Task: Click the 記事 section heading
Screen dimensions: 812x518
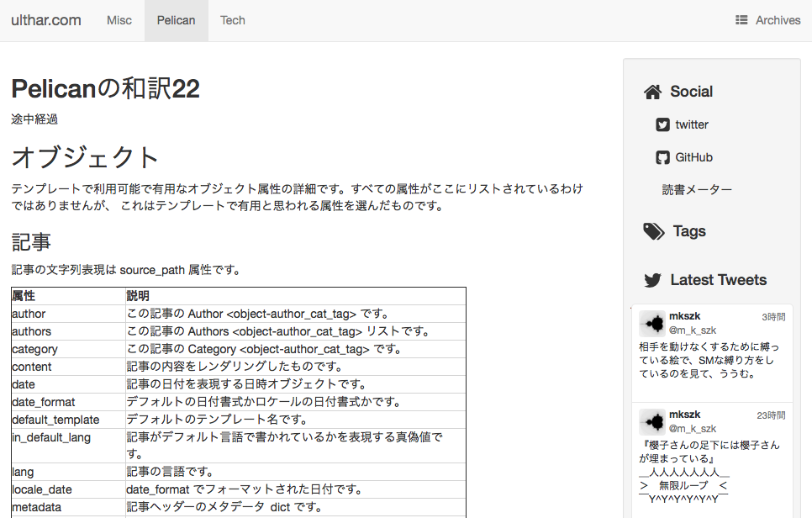Action: pos(31,242)
